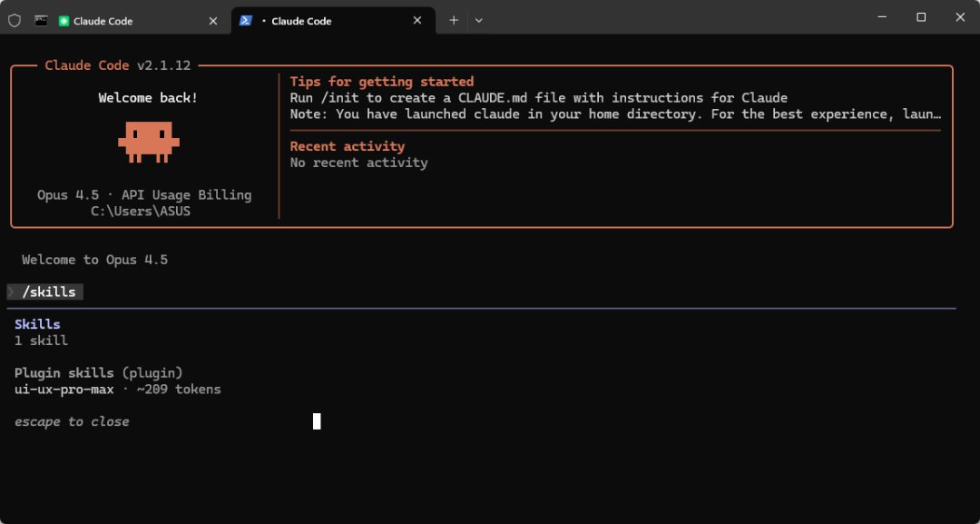Open the new tab profile dropdown
980x524 pixels.
coord(479,21)
